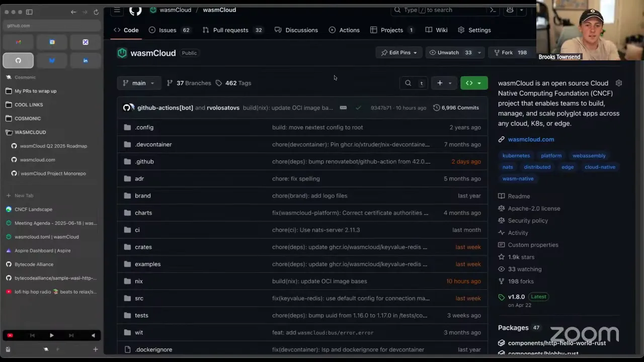Open the examples folder in file list
644x362 pixels.
click(148, 264)
